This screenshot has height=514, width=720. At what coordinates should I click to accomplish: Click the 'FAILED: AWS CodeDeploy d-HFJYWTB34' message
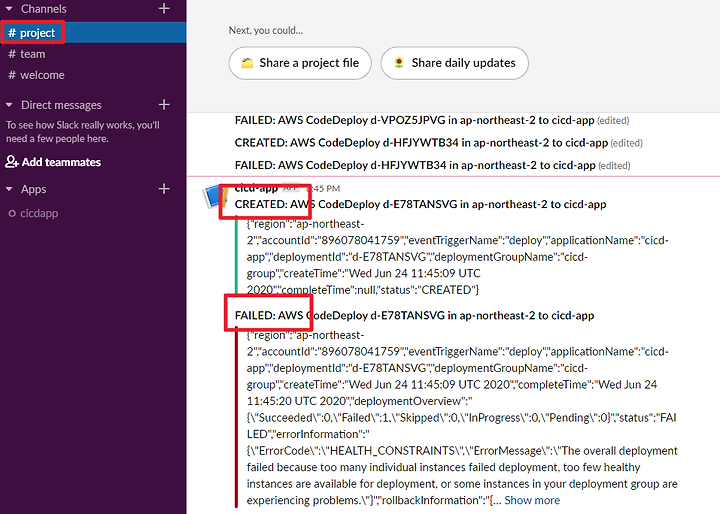tap(415, 165)
